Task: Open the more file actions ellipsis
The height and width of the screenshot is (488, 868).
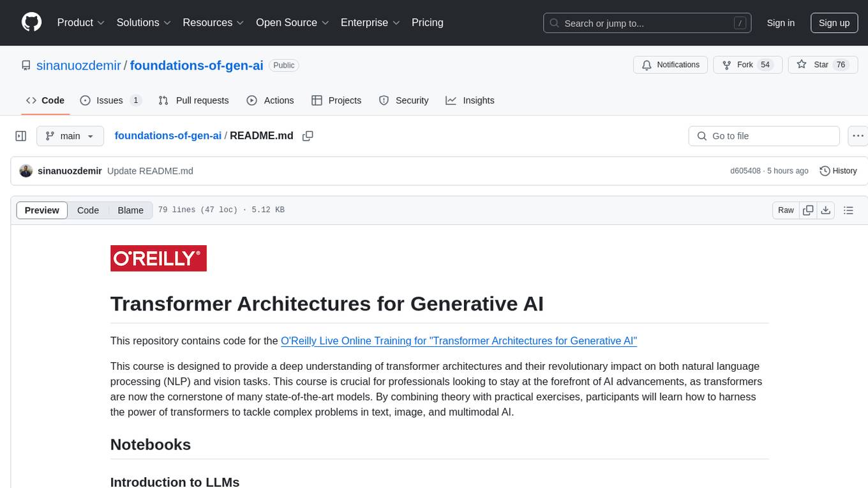Action: click(x=858, y=136)
